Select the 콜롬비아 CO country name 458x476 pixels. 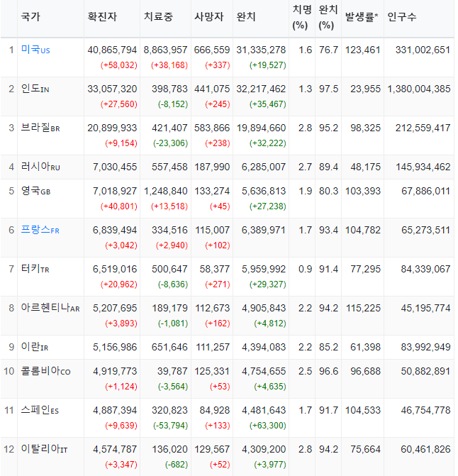[x=45, y=371]
